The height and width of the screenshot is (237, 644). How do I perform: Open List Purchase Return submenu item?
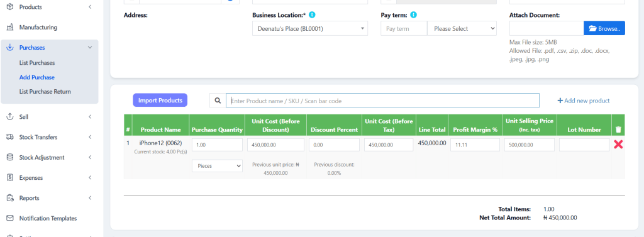point(45,92)
